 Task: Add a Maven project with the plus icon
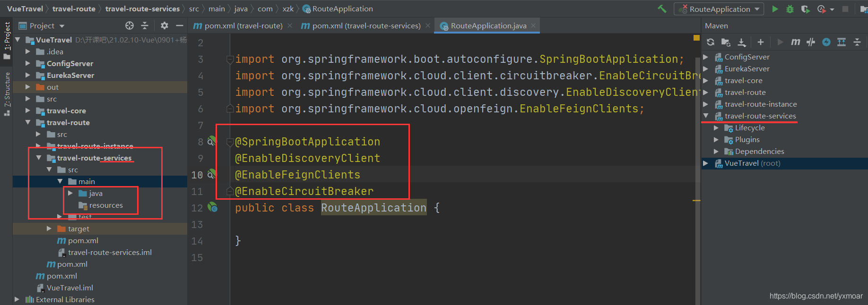pos(761,42)
